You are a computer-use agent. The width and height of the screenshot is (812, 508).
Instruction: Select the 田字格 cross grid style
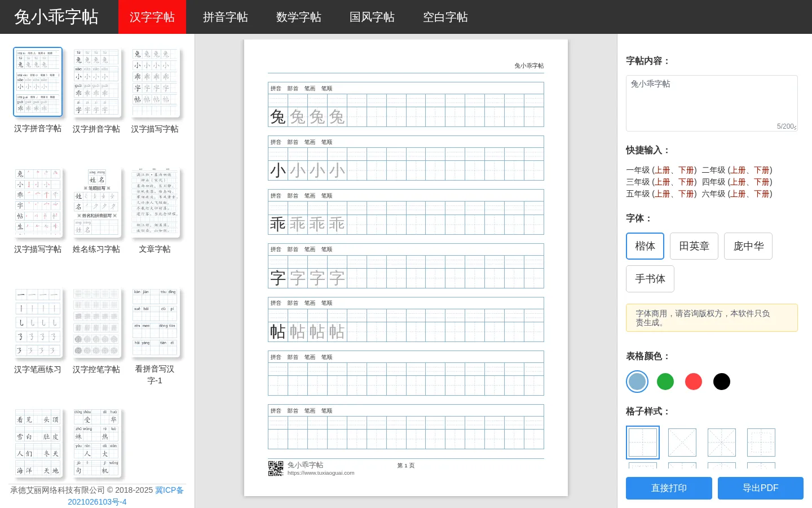coord(643,443)
